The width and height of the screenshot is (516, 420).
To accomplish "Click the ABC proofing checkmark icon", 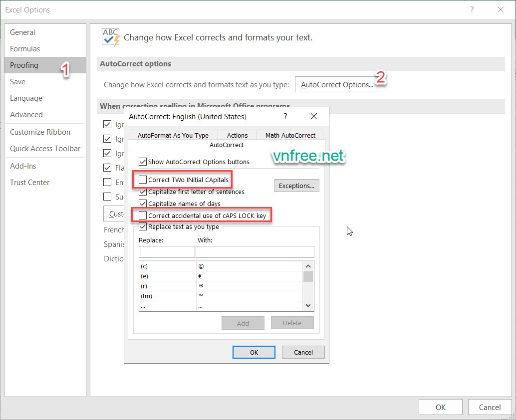I will (x=111, y=37).
